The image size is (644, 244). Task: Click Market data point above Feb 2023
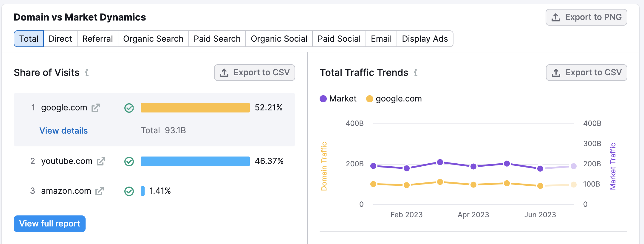click(407, 168)
